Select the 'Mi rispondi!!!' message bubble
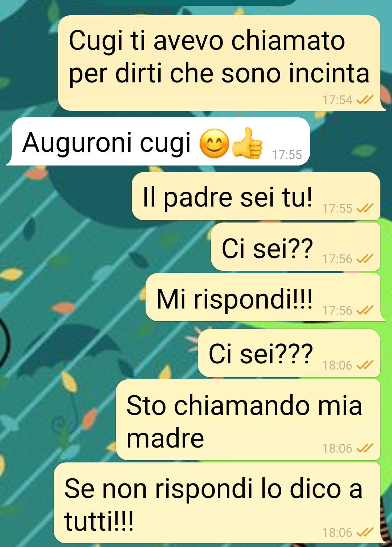Viewport: 392px width, 547px height. point(263,297)
